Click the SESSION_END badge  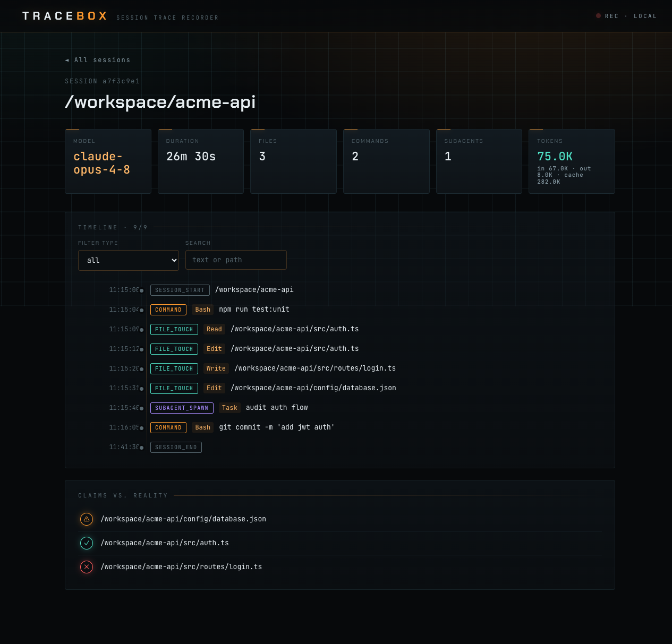coord(176,447)
